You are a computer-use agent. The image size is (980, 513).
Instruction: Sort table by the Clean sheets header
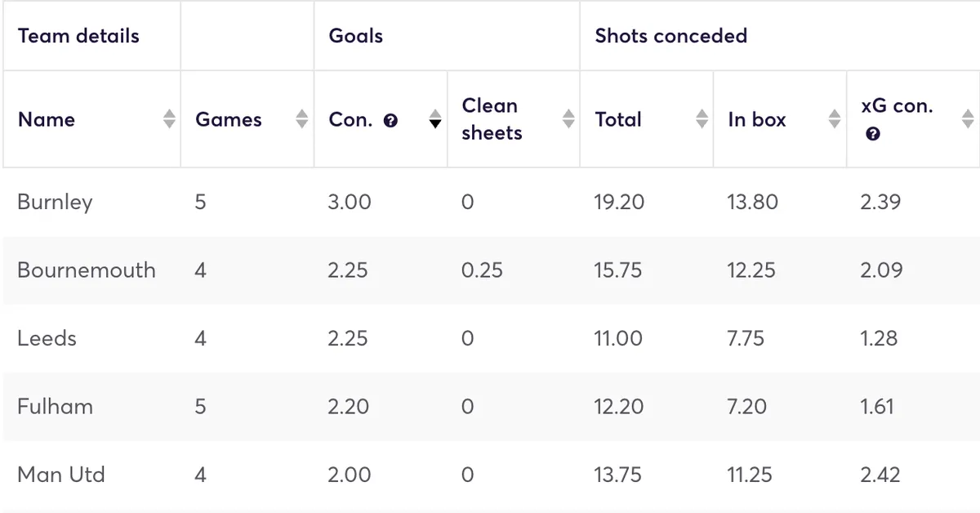[x=490, y=119]
